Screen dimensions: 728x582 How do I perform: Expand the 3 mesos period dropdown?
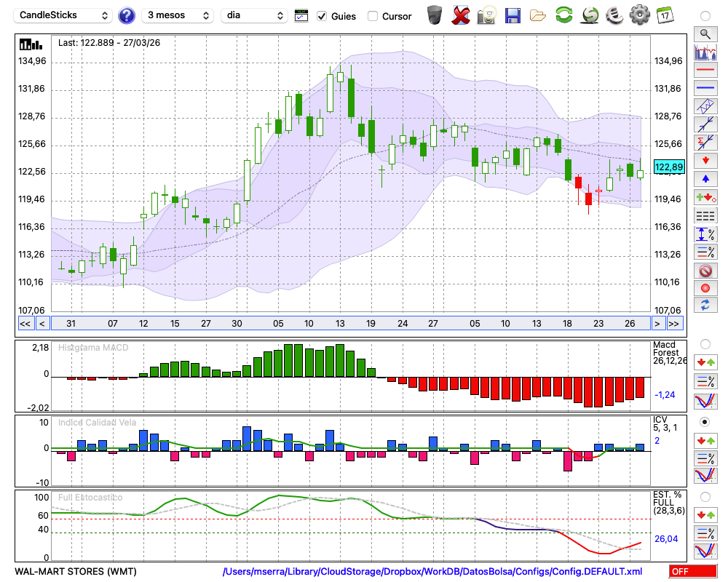tap(178, 15)
